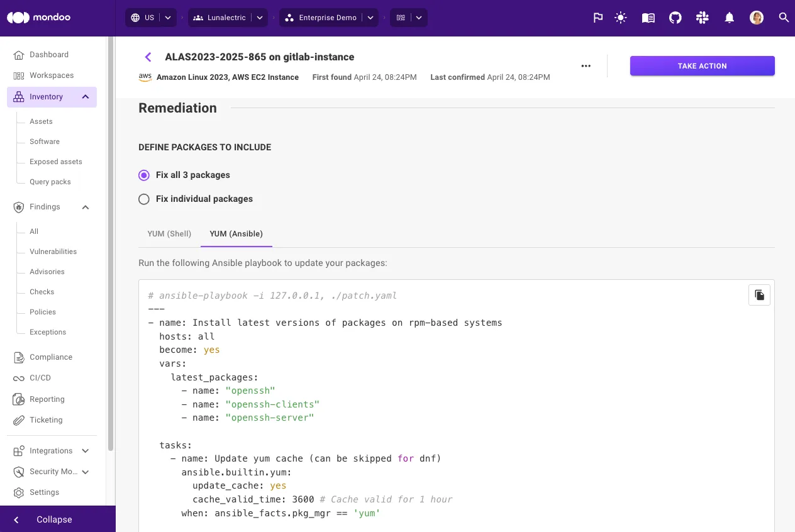This screenshot has height=532, width=795.
Task: Open Policies findings
Action: tap(43, 312)
